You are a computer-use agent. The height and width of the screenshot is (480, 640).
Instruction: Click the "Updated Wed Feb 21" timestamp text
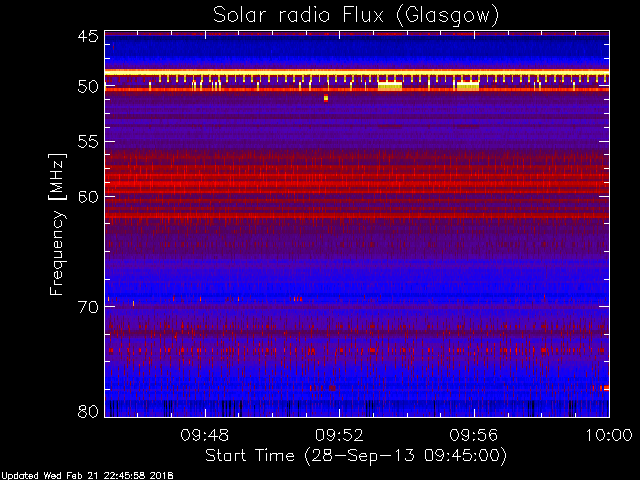pyautogui.click(x=87, y=476)
